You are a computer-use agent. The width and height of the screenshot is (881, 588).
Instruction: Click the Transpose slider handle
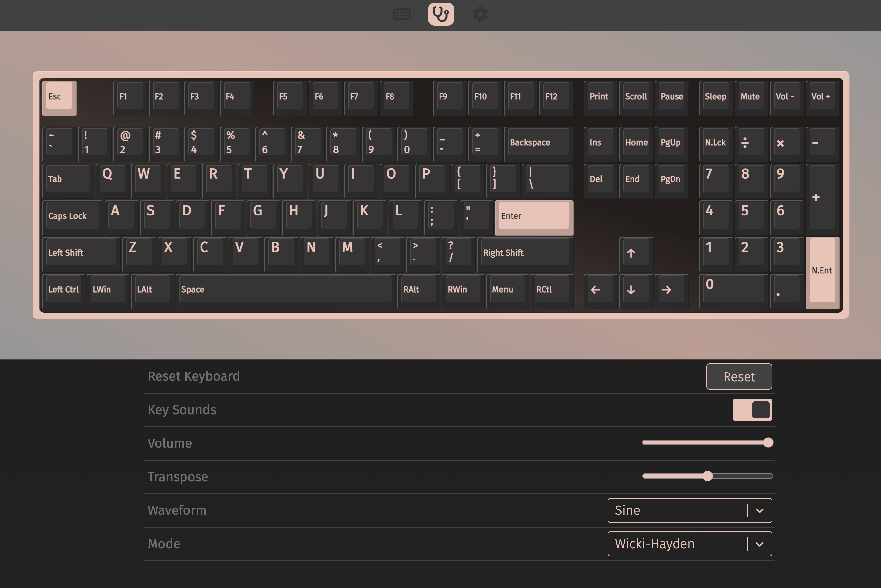(x=708, y=476)
